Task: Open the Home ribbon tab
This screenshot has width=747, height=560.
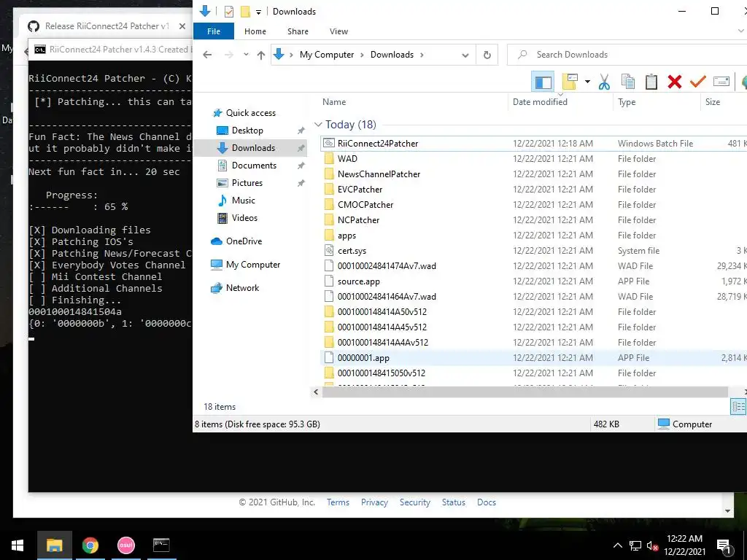Action: 255,31
